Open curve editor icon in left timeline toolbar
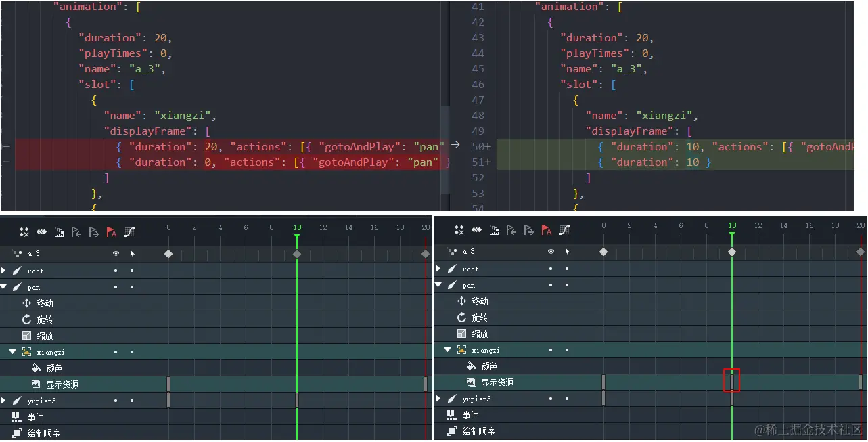This screenshot has height=442, width=868. tap(129, 232)
